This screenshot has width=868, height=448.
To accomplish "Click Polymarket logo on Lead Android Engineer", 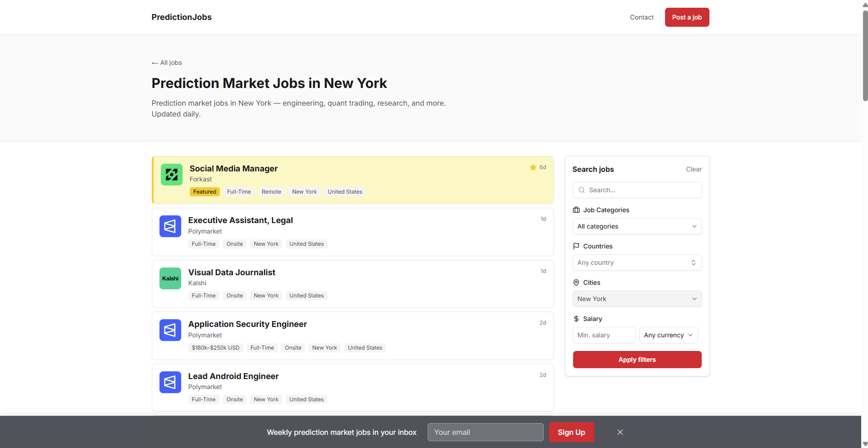I will tap(170, 382).
